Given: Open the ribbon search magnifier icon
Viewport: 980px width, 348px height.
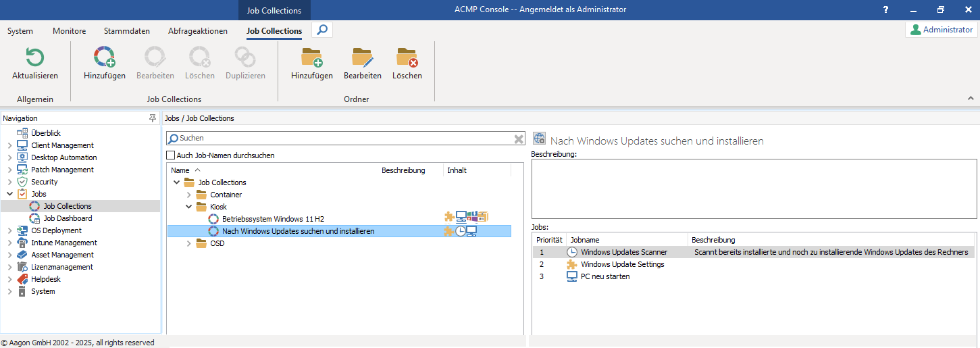Looking at the screenshot, I should click(322, 30).
